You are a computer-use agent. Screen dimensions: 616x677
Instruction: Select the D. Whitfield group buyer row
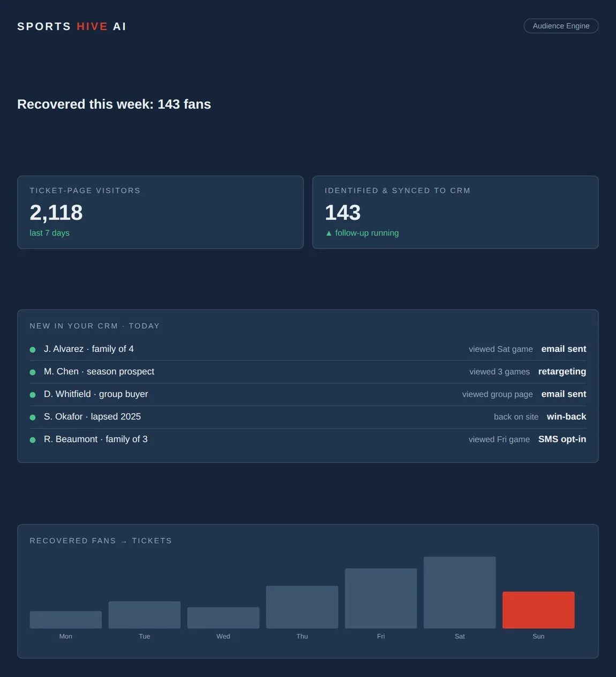pos(308,394)
